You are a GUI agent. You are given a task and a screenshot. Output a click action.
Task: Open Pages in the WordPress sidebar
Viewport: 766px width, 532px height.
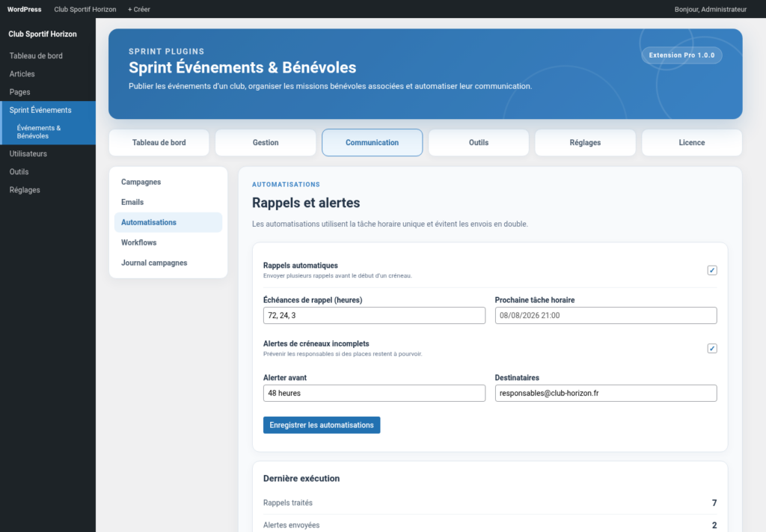(x=48, y=92)
